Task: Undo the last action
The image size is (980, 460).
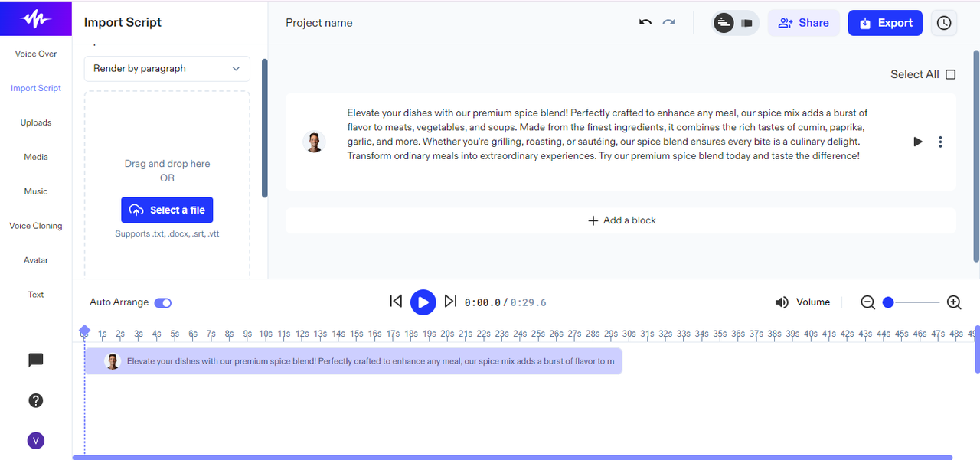Action: coord(645,22)
